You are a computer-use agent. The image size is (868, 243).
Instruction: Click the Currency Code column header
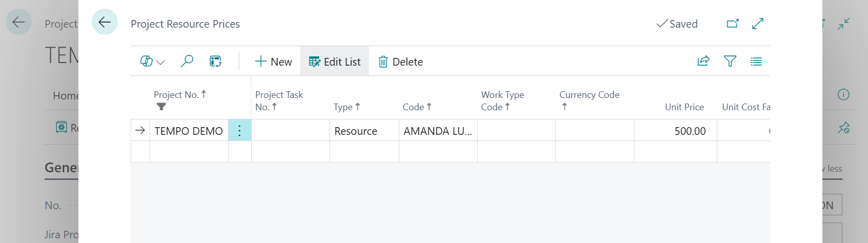click(x=589, y=95)
